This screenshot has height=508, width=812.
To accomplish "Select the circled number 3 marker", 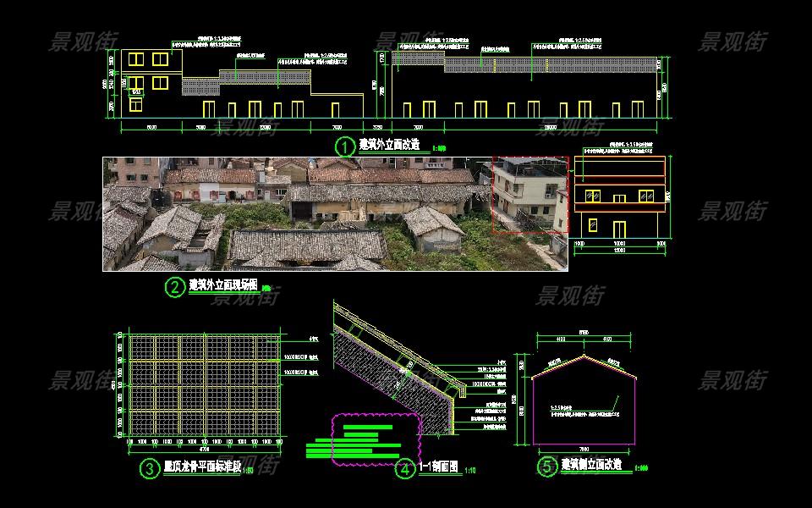I will click(x=149, y=467).
